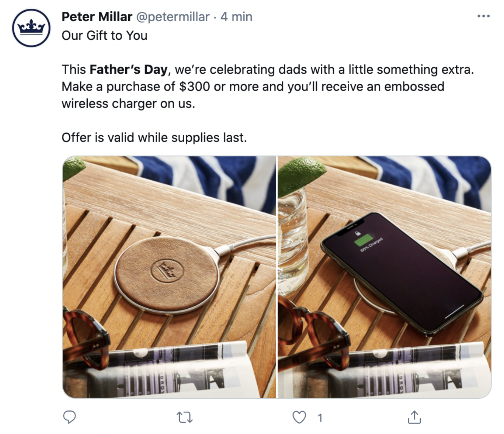The image size is (504, 434).
Task: Open the three-dot more options menu
Action: click(x=484, y=16)
